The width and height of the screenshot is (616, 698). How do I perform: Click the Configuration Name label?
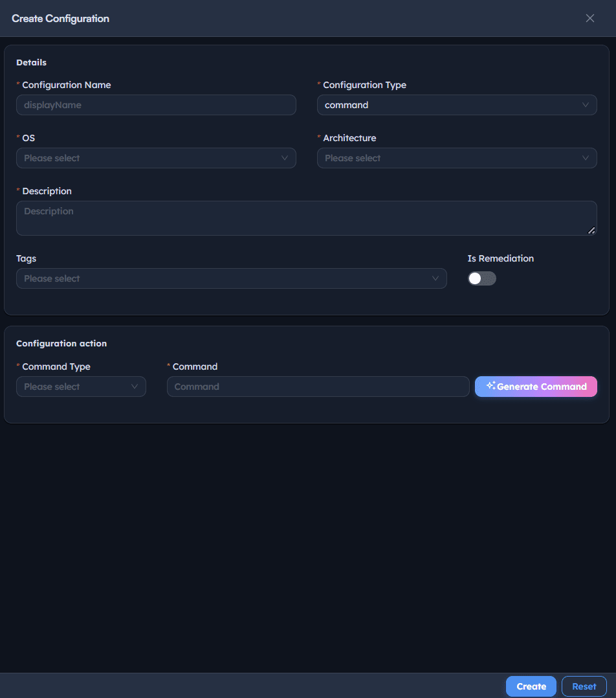(x=66, y=85)
